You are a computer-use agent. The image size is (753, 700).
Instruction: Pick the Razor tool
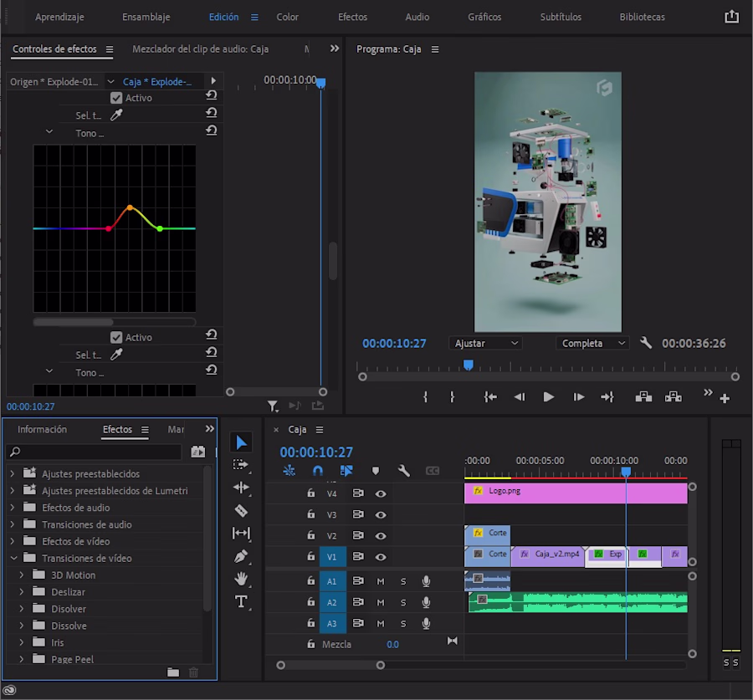(x=241, y=510)
